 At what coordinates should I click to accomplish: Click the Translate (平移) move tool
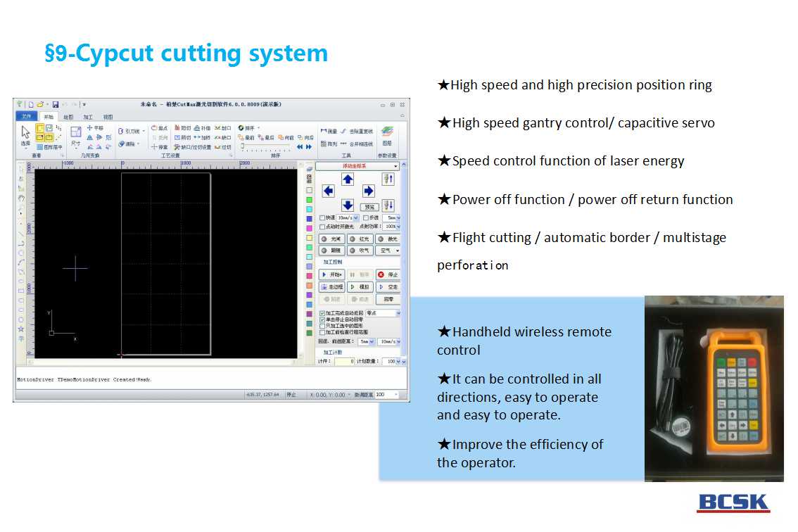(x=95, y=128)
